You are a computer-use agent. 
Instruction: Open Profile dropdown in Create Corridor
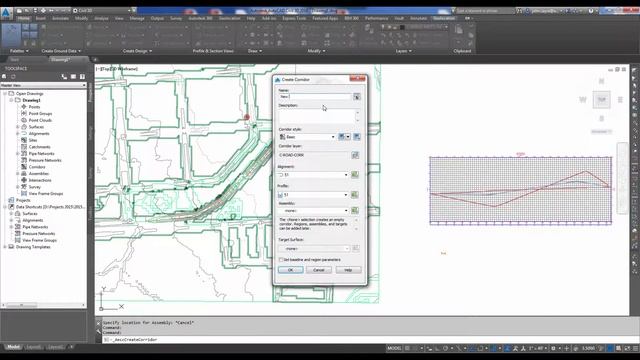coord(346,195)
